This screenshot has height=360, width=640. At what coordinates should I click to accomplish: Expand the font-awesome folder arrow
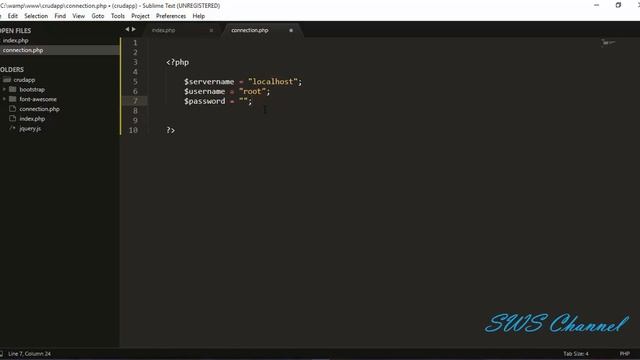[4, 99]
